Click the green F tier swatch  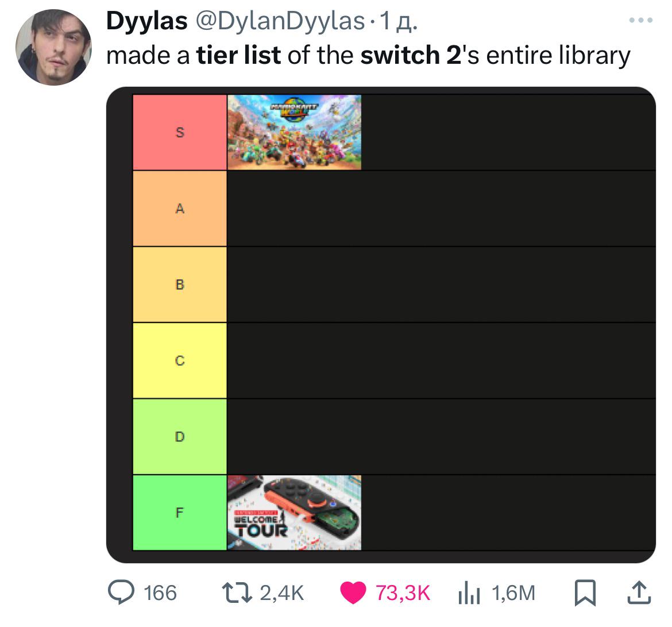tap(180, 513)
